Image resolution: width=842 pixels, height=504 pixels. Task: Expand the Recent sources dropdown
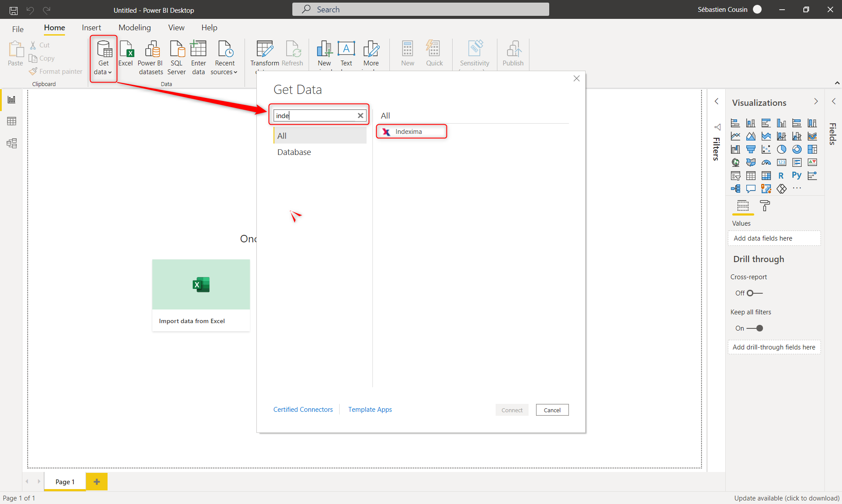pyautogui.click(x=224, y=58)
